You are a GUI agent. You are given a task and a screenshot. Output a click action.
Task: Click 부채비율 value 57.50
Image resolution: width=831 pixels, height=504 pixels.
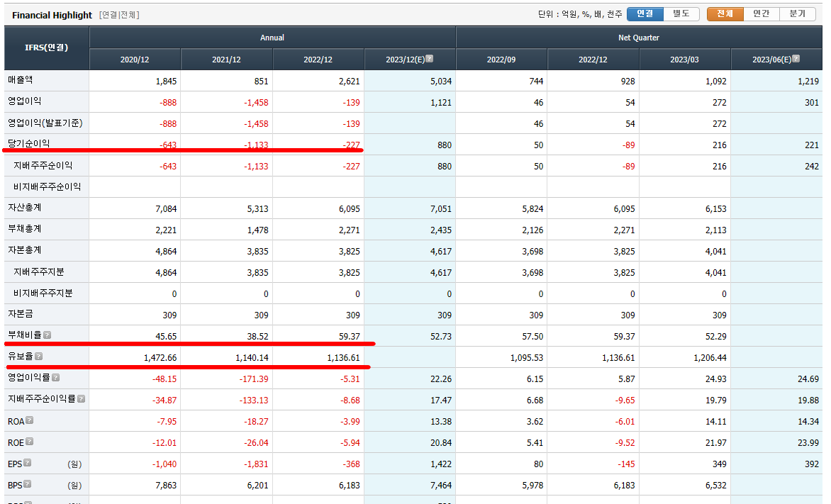tap(532, 336)
